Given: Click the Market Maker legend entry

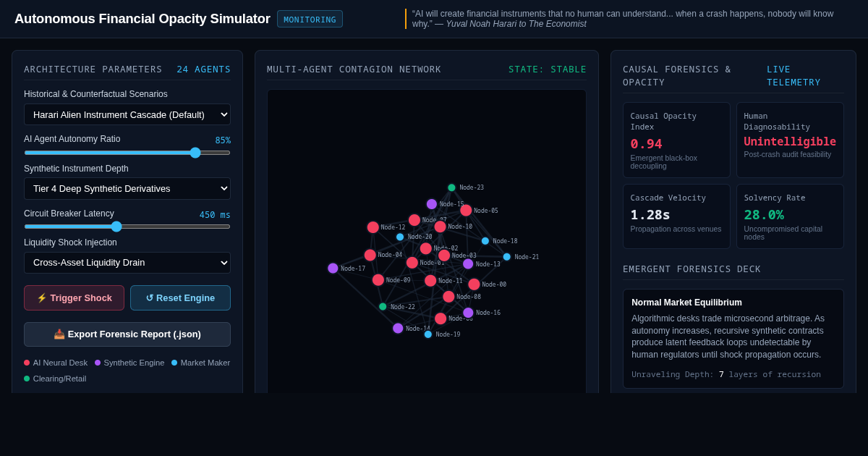Looking at the screenshot, I should (201, 363).
